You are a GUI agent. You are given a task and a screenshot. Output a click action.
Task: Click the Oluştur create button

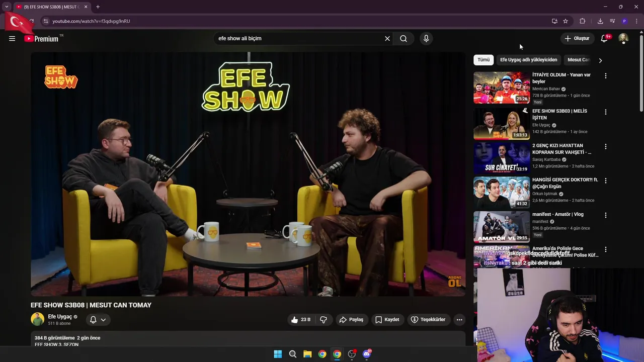[577, 38]
